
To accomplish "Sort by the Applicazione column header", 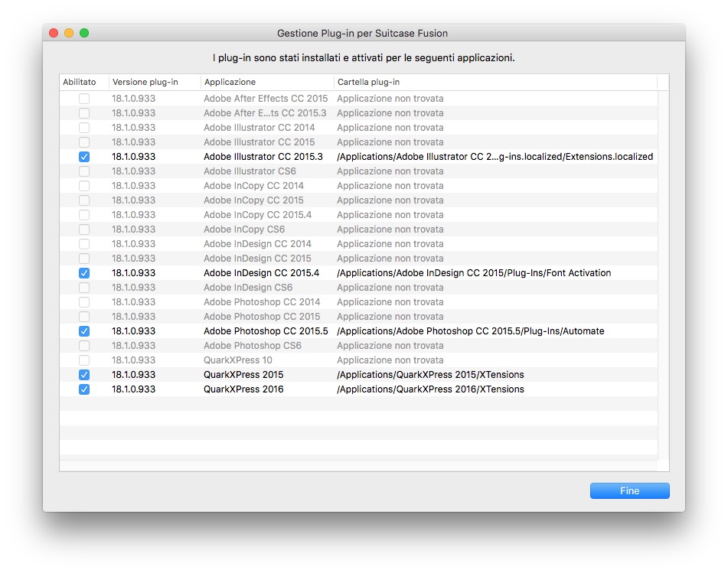I will tap(267, 82).
